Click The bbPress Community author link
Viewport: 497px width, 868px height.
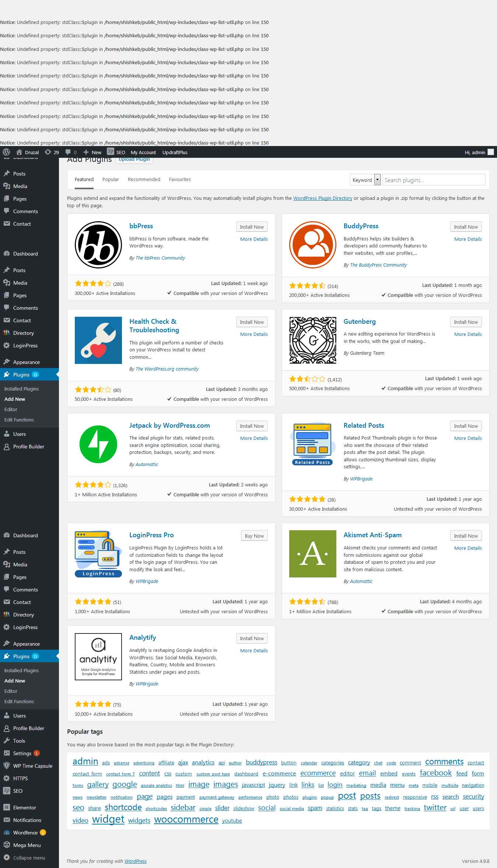point(160,258)
